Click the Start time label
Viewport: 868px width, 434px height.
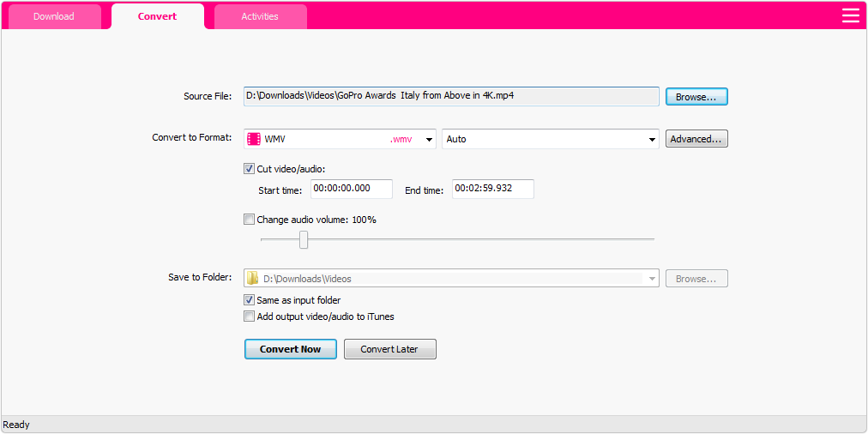point(280,190)
